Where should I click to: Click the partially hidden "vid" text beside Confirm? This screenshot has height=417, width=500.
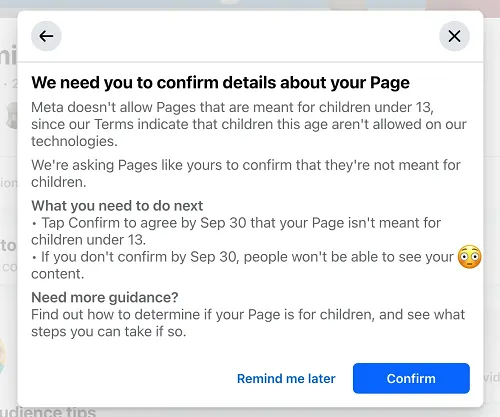coord(492,377)
